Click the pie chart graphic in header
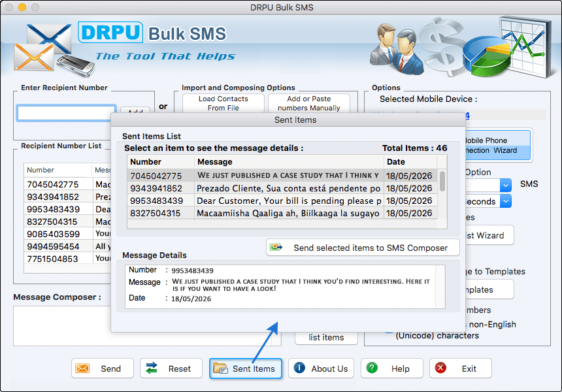The image size is (562, 392). pyautogui.click(x=486, y=57)
